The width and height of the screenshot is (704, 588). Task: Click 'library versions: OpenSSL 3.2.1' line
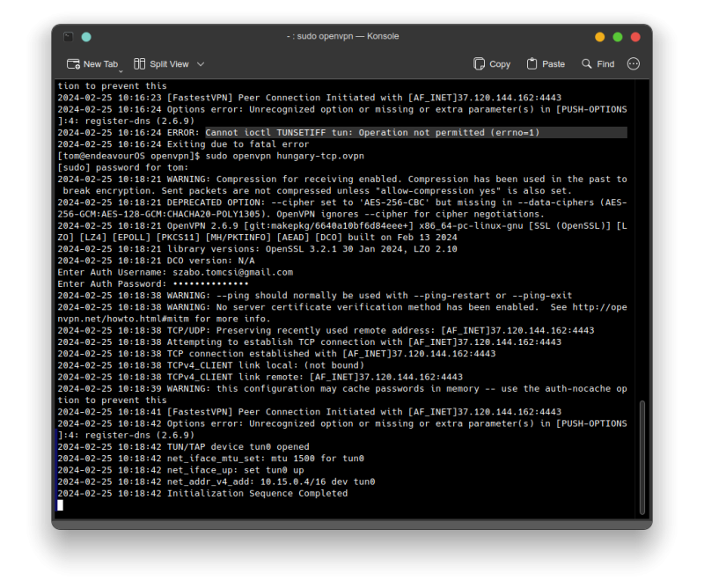point(257,249)
